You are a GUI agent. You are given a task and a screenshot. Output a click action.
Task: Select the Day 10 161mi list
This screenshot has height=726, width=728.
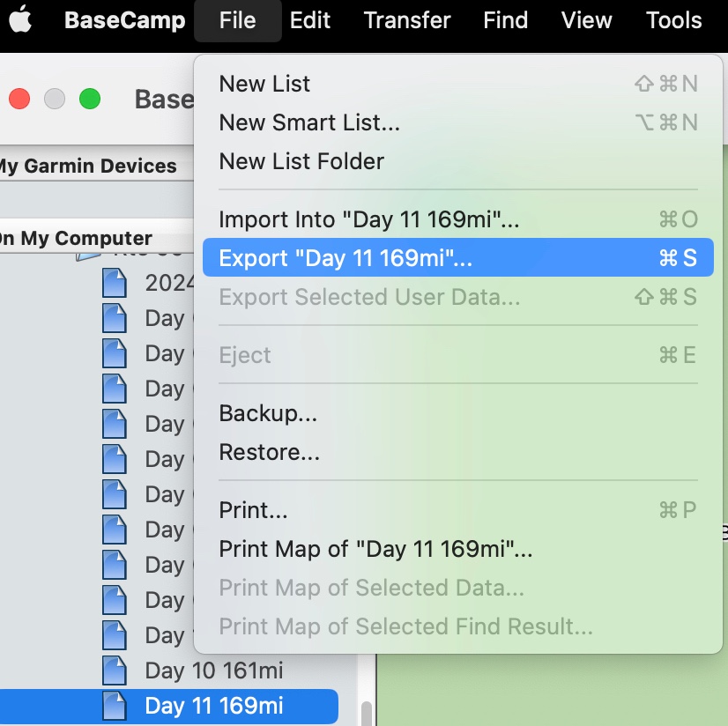click(x=213, y=670)
